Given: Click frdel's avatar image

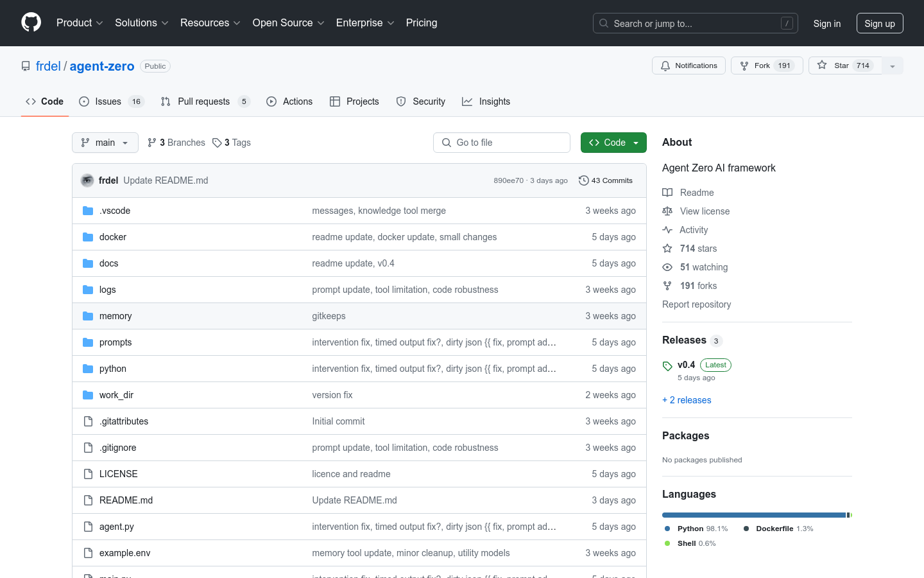Looking at the screenshot, I should pos(87,180).
